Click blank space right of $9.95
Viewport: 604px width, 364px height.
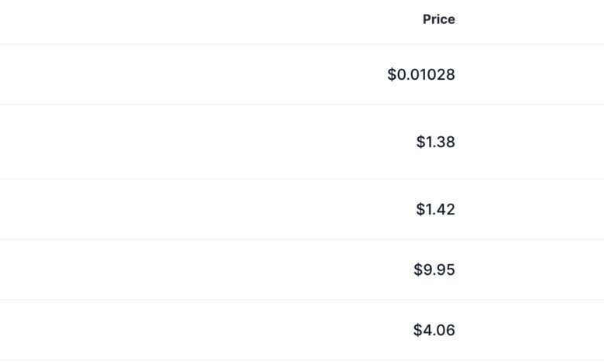(534, 270)
